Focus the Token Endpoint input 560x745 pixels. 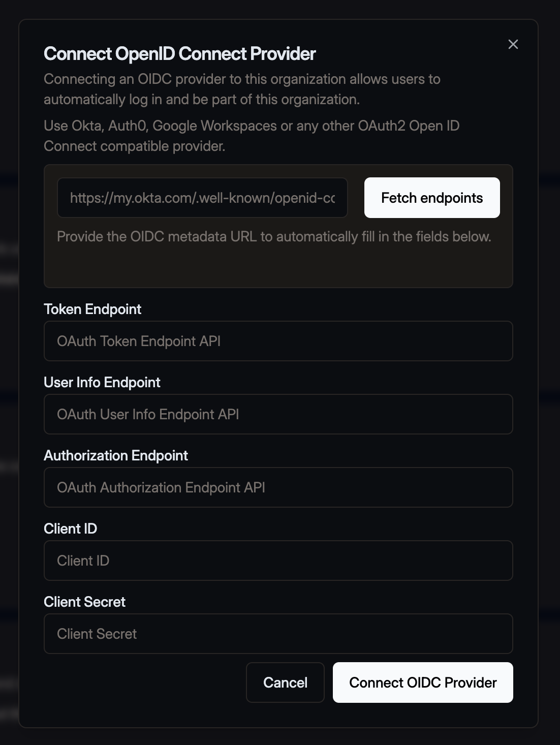tap(278, 341)
